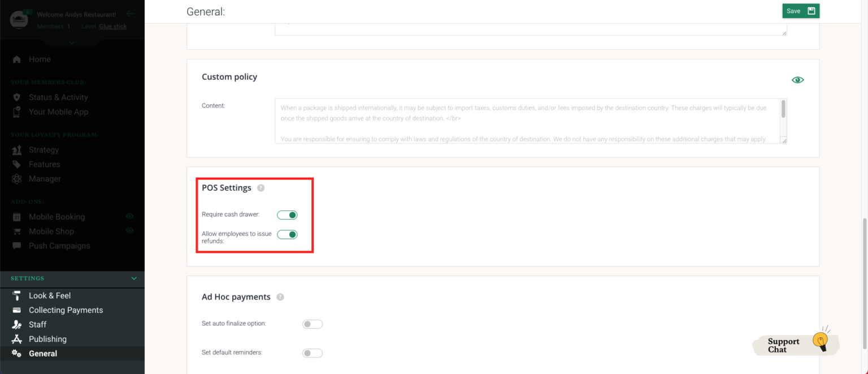Image resolution: width=868 pixels, height=374 pixels.
Task: Click the Look & Feel paint roller icon
Action: pos(17,296)
